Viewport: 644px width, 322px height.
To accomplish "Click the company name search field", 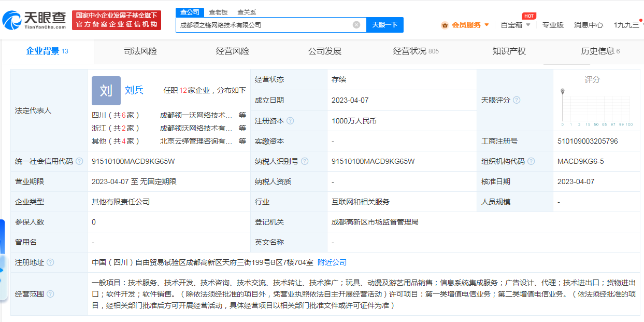I will coord(264,25).
